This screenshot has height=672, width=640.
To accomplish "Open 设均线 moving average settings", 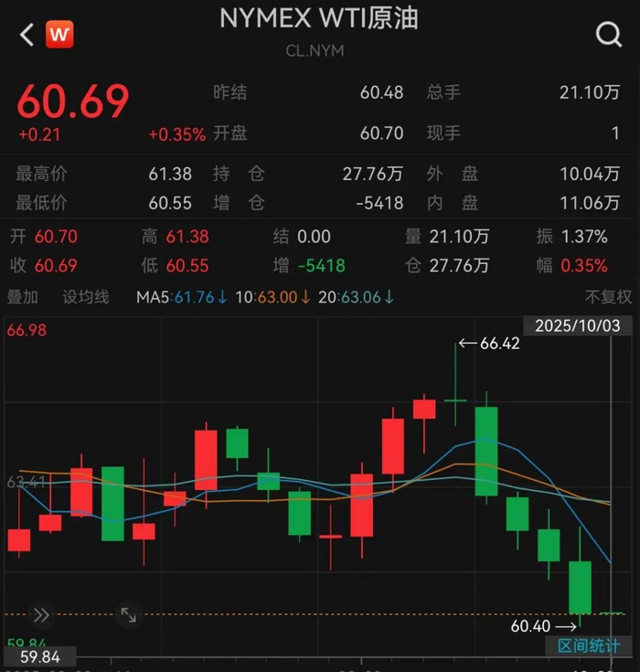I will click(86, 297).
